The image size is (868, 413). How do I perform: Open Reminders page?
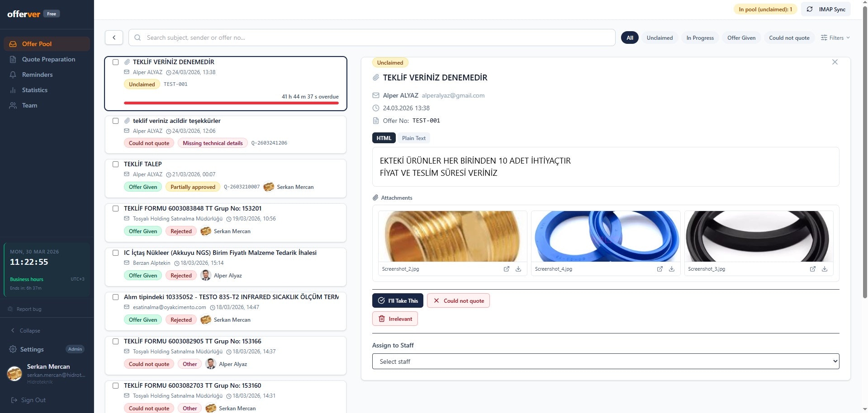point(47,75)
